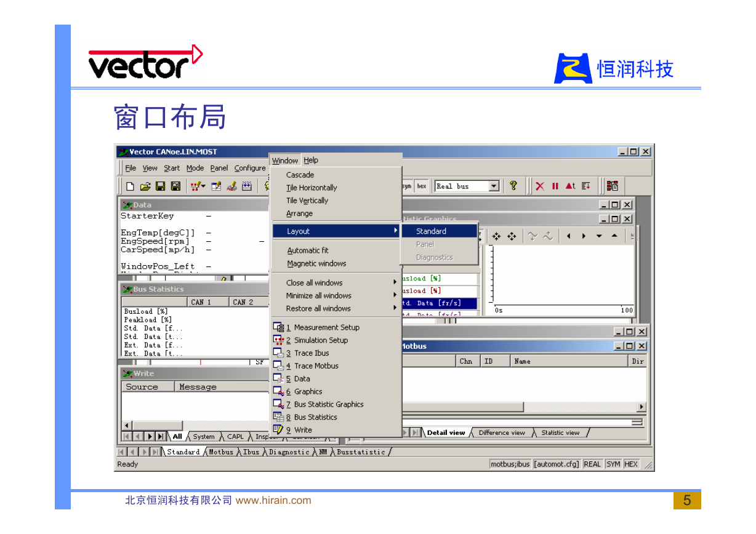Screen dimensions: 756x534
Task: Toggle the 'hex' display button
Action: pos(422,186)
